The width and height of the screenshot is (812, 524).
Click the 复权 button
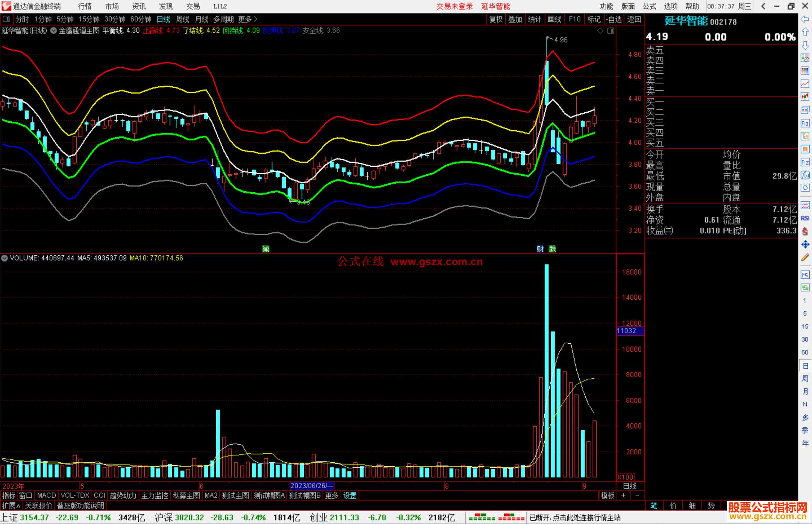[496, 19]
